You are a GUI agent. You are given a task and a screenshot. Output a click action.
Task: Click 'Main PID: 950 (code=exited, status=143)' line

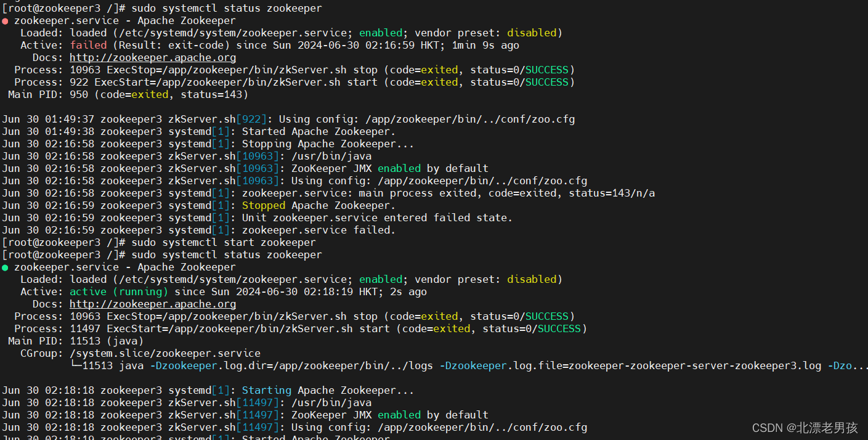click(x=128, y=94)
